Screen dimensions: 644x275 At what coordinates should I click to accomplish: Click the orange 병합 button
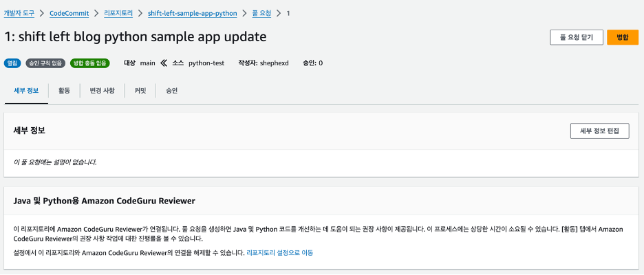623,37
